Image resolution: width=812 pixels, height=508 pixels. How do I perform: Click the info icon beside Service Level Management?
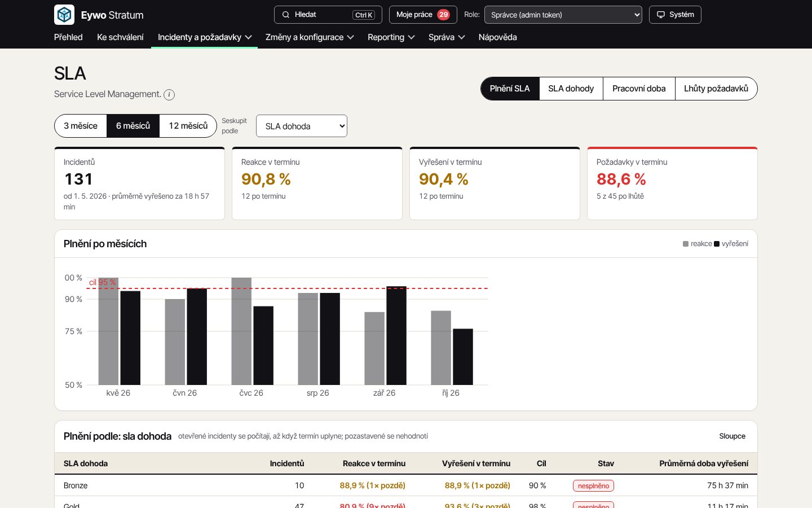[169, 95]
